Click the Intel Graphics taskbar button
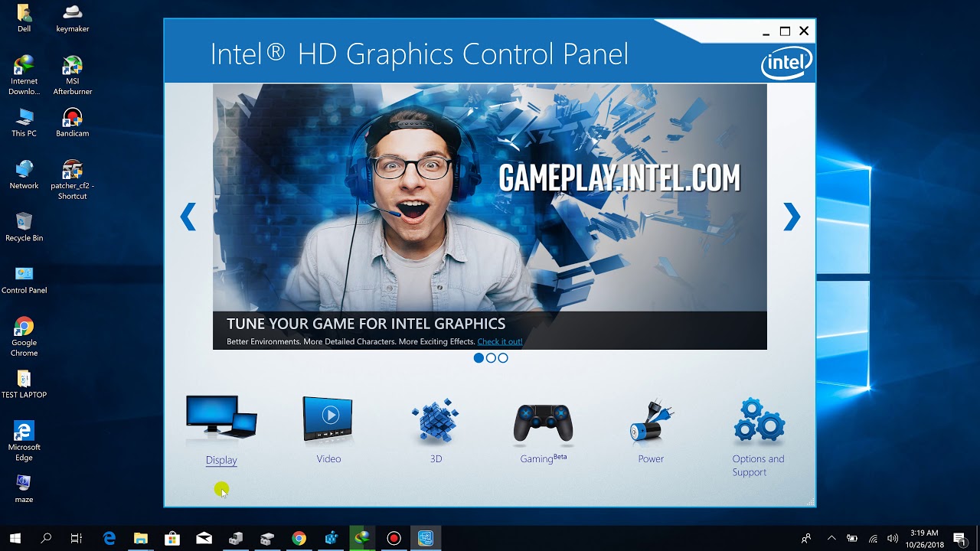 [426, 539]
